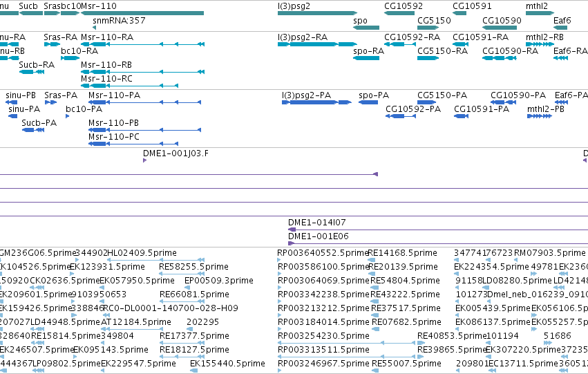Click the CG5150-RA transcript label
This screenshot has width=588, height=374.
click(442, 51)
